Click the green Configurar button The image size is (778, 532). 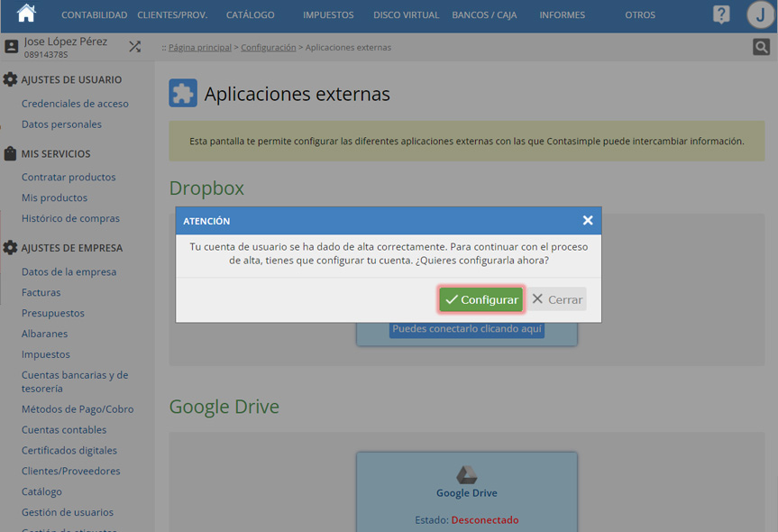click(x=481, y=299)
